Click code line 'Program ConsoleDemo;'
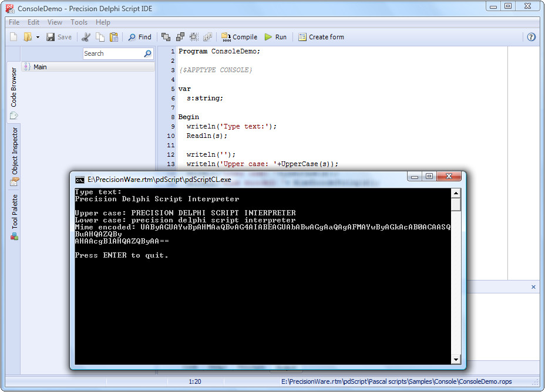 (219, 51)
